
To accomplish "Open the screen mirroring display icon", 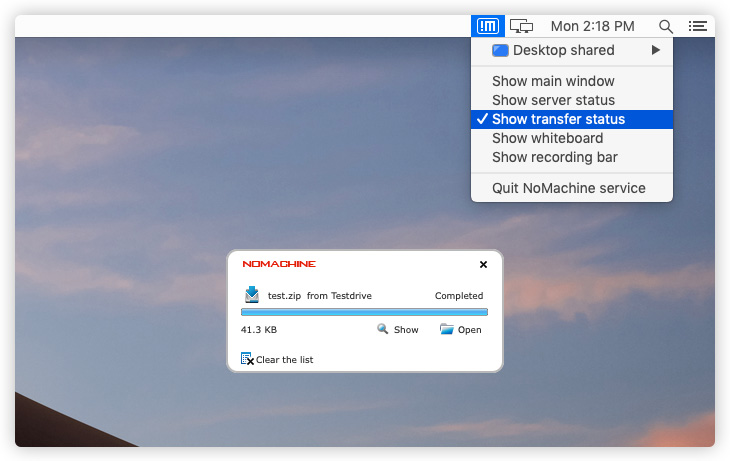I will point(520,26).
